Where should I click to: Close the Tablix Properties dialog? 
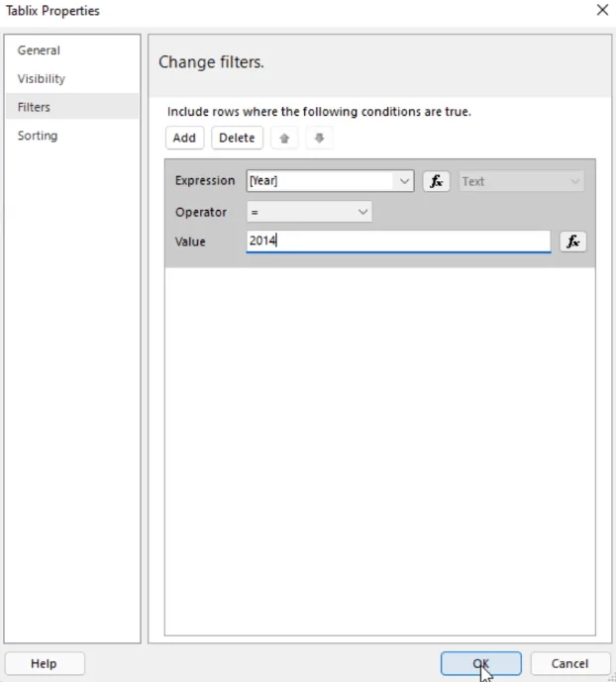tap(602, 10)
